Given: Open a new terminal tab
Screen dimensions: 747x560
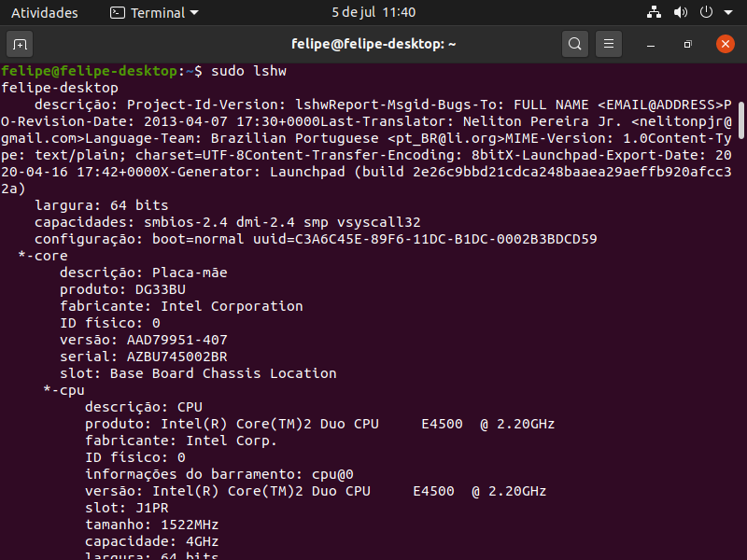Looking at the screenshot, I should point(20,44).
